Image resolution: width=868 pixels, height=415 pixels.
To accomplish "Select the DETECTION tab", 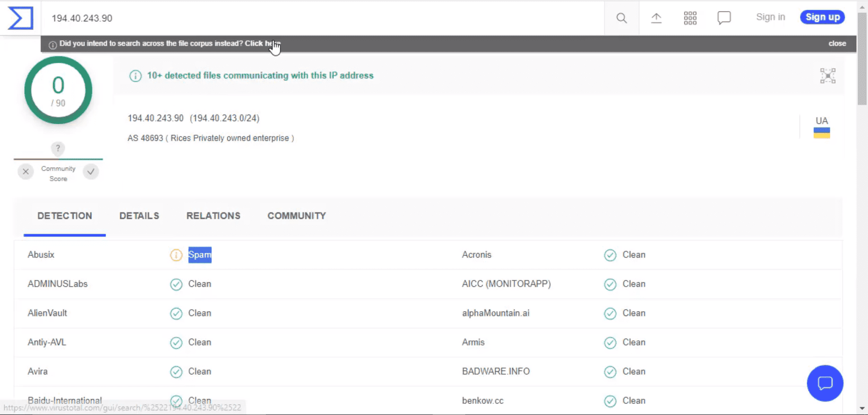I will pyautogui.click(x=65, y=216).
